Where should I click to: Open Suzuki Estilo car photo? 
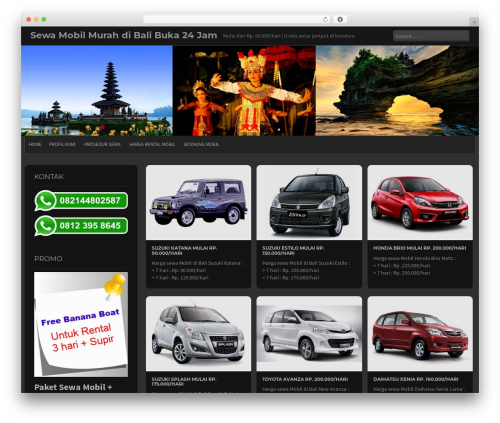tap(309, 202)
